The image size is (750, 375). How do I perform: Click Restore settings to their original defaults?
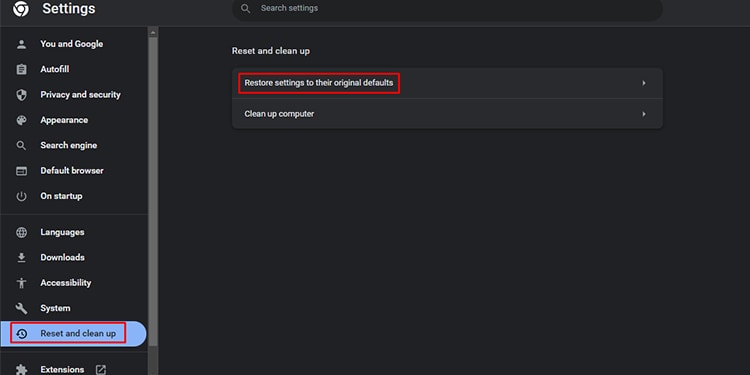coord(319,83)
